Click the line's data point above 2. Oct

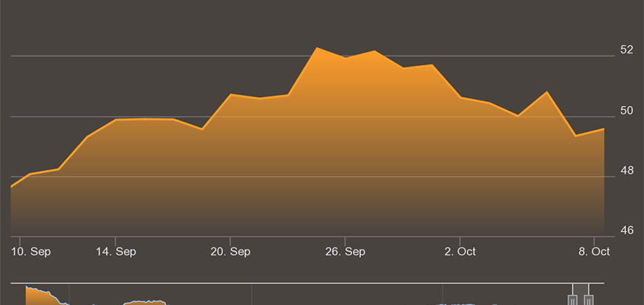[x=460, y=97]
